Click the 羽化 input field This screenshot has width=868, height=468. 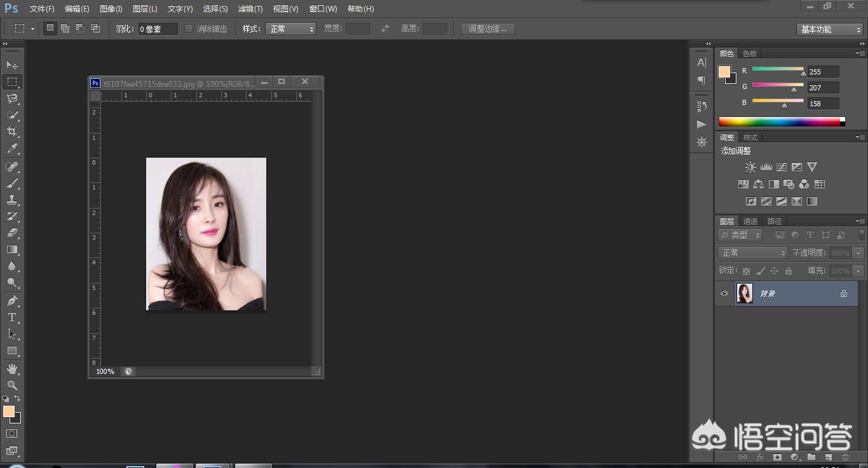[158, 29]
